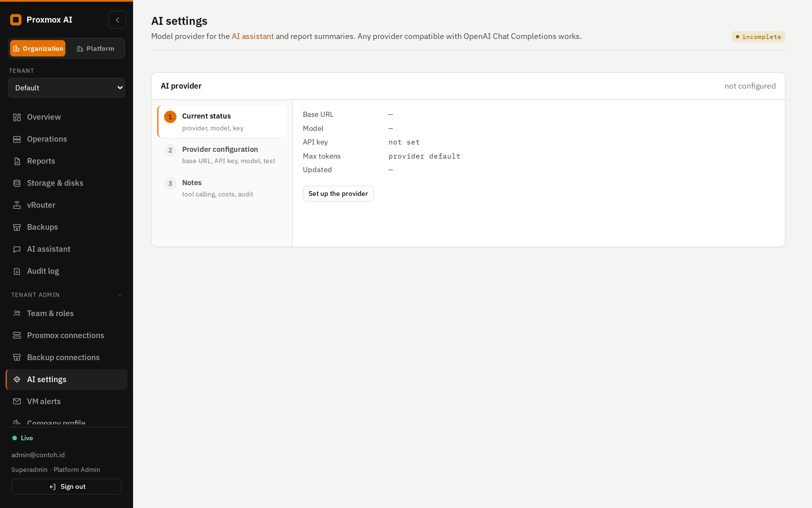Viewport: 812px width, 508px height.
Task: Click the 'not set' API key value
Action: coord(404,143)
